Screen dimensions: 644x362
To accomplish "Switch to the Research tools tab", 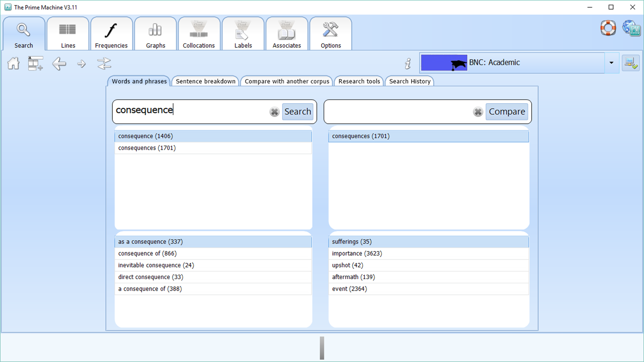I will tap(360, 82).
